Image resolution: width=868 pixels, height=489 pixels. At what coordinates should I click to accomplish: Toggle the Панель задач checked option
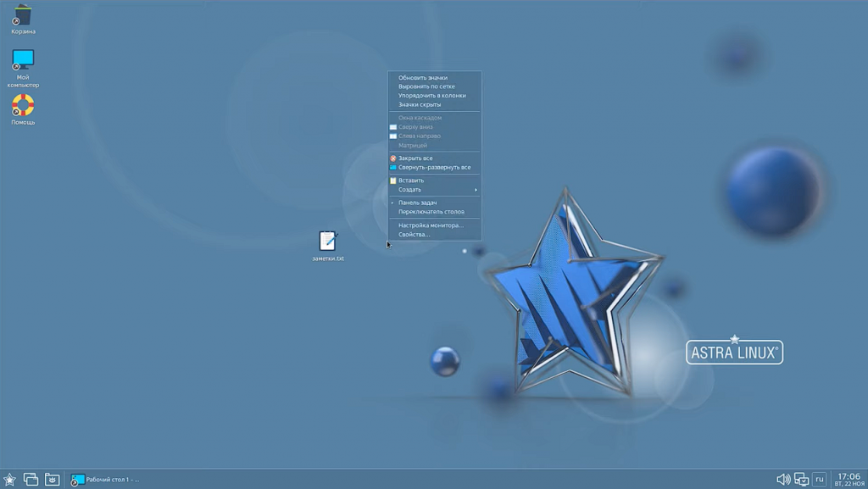tap(435, 203)
